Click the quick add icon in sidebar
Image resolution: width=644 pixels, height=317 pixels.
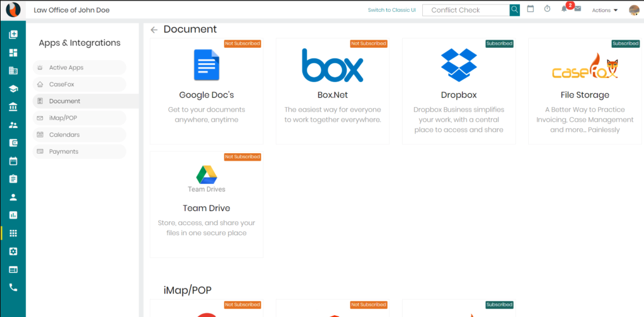point(13,35)
